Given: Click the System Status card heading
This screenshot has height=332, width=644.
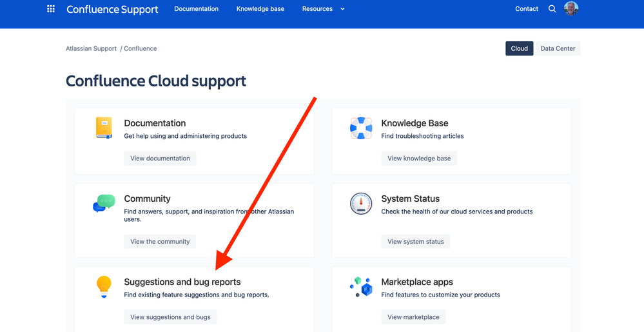Looking at the screenshot, I should click(410, 199).
